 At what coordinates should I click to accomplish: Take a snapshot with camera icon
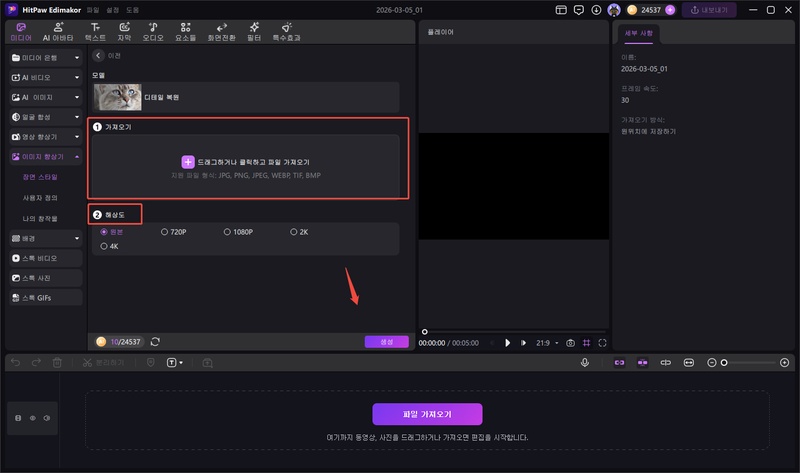pos(570,343)
